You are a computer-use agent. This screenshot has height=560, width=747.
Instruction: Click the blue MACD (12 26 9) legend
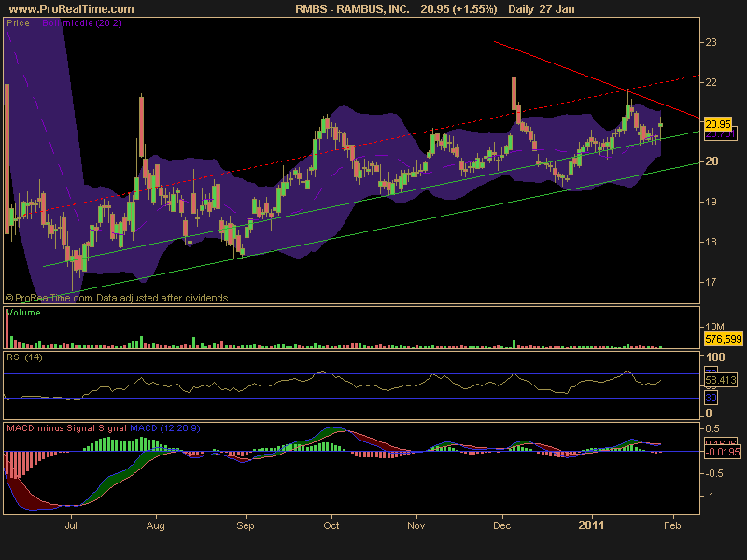165,428
